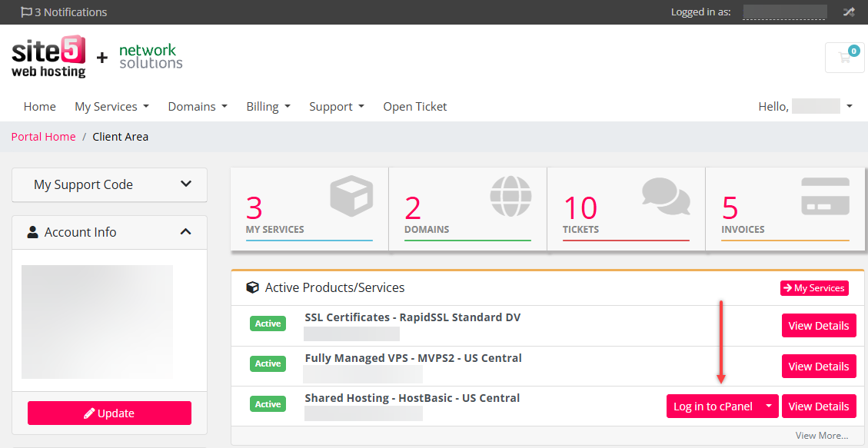Expand the My Support Code panel

(x=110, y=184)
